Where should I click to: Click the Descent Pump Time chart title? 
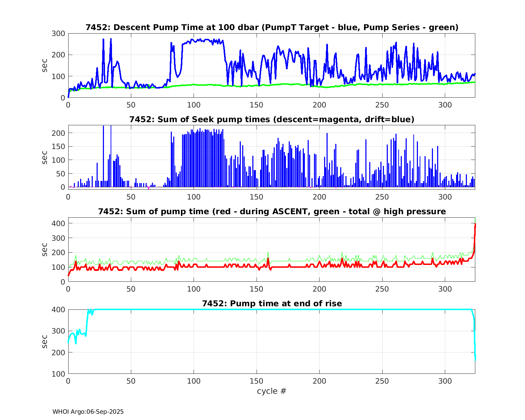click(x=272, y=27)
